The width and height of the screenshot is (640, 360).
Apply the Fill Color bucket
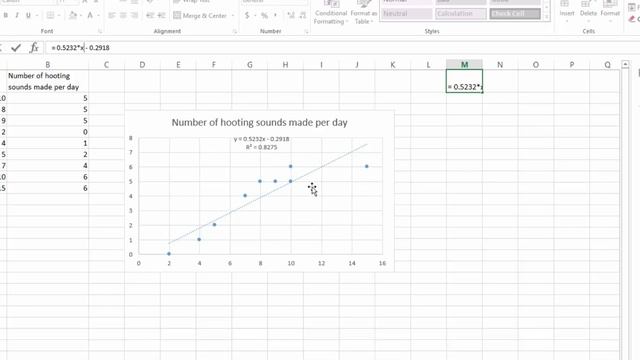point(73,16)
